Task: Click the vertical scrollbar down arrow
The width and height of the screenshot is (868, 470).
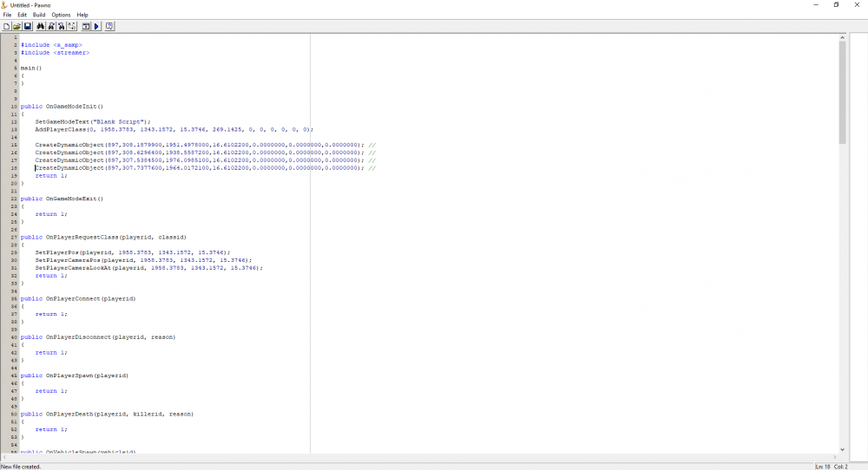Action: [x=842, y=449]
